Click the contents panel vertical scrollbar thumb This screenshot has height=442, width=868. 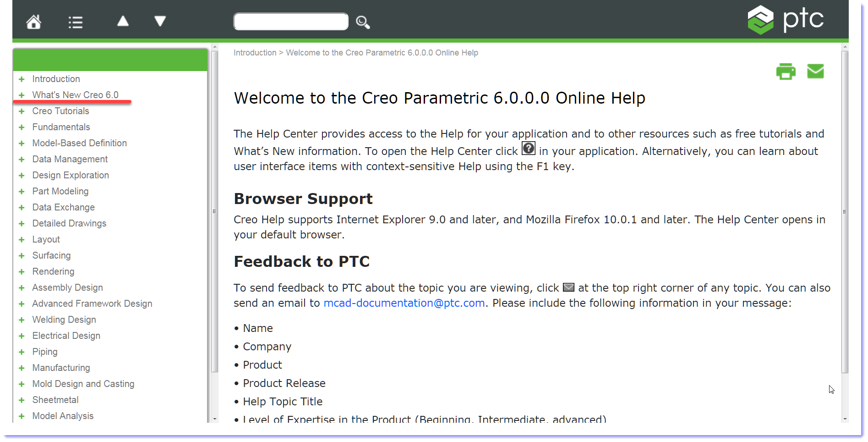[x=214, y=211]
